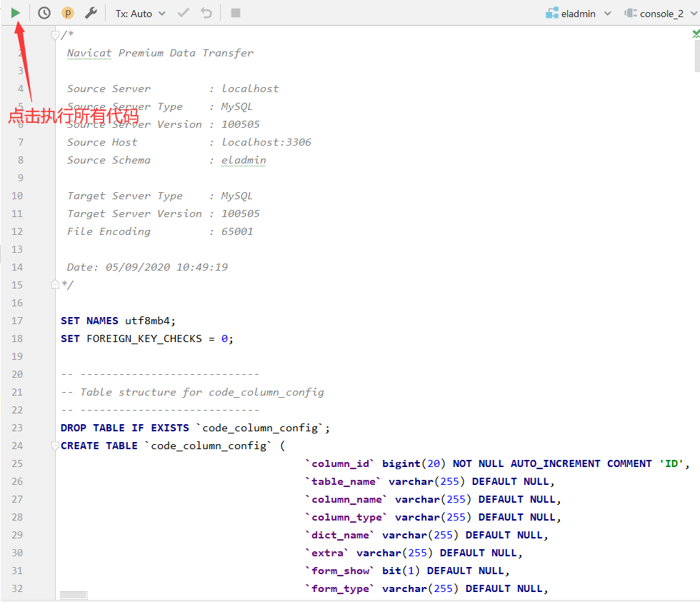Collapse the CREATE TABLE code fold region
The image size is (700, 602).
tap(54, 445)
